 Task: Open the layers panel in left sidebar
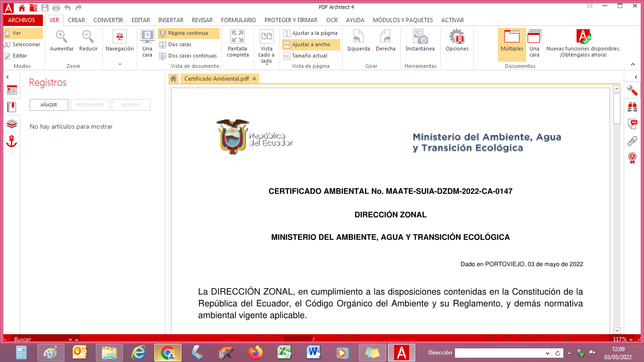12,124
